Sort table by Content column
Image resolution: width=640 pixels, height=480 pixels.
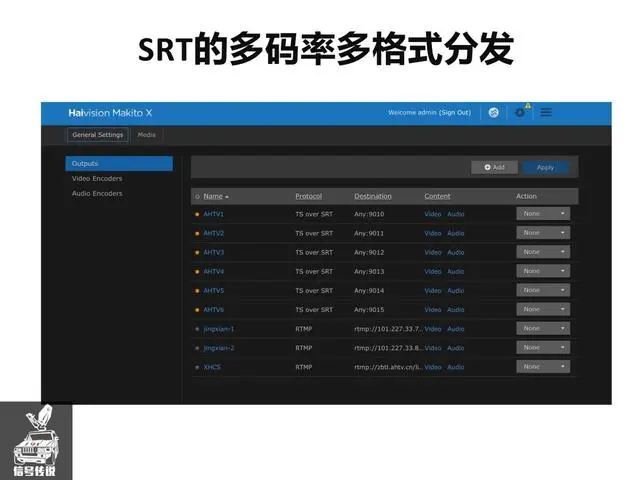click(x=437, y=196)
